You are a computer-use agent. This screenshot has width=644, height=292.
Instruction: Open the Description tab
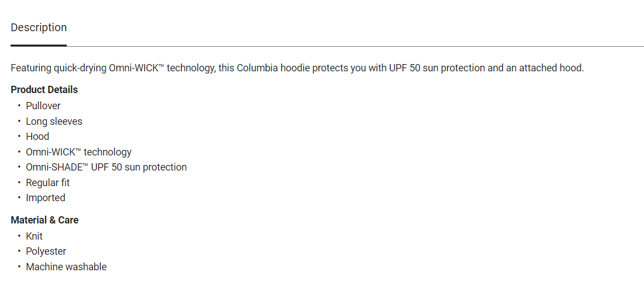coord(38,27)
